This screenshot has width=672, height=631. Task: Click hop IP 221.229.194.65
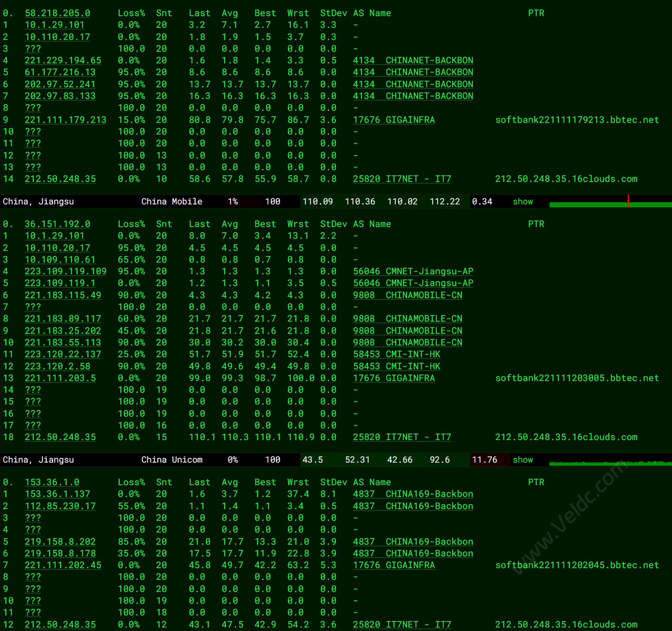click(63, 61)
